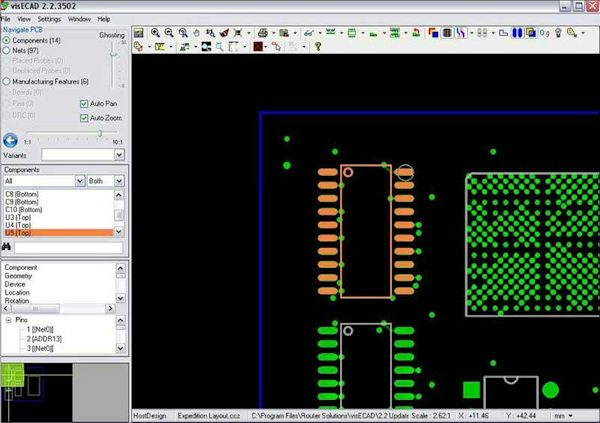600x423 pixels.
Task: Open the File menu
Action: coord(6,19)
